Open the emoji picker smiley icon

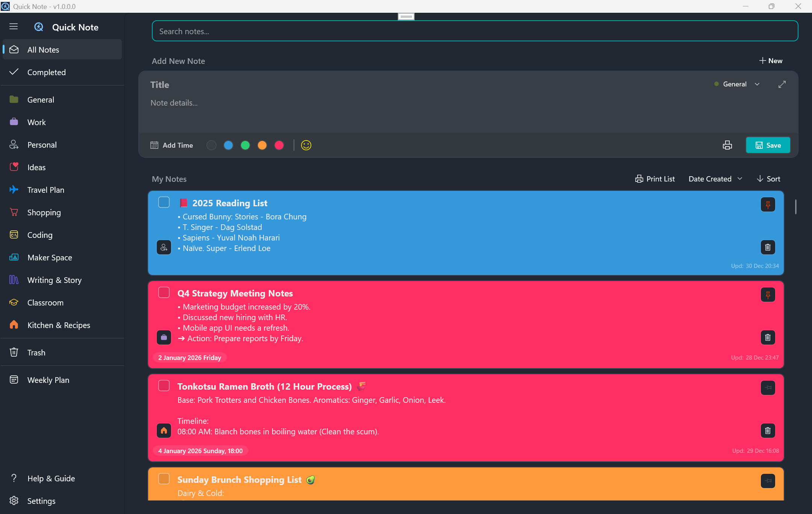point(306,145)
